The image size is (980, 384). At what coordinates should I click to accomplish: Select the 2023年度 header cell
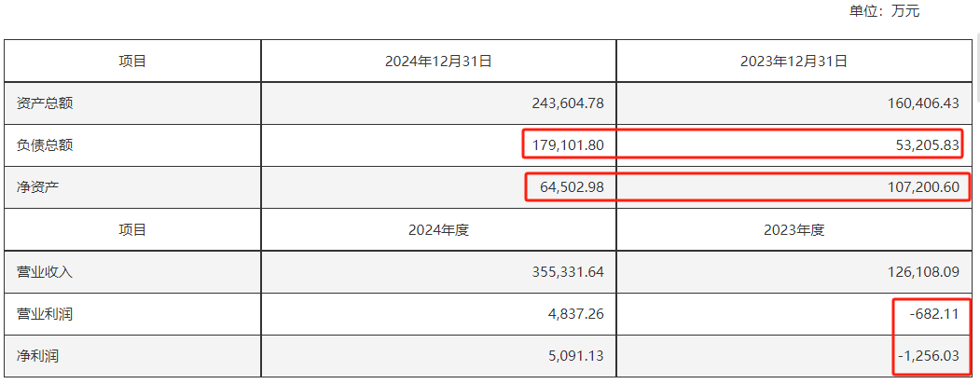794,229
